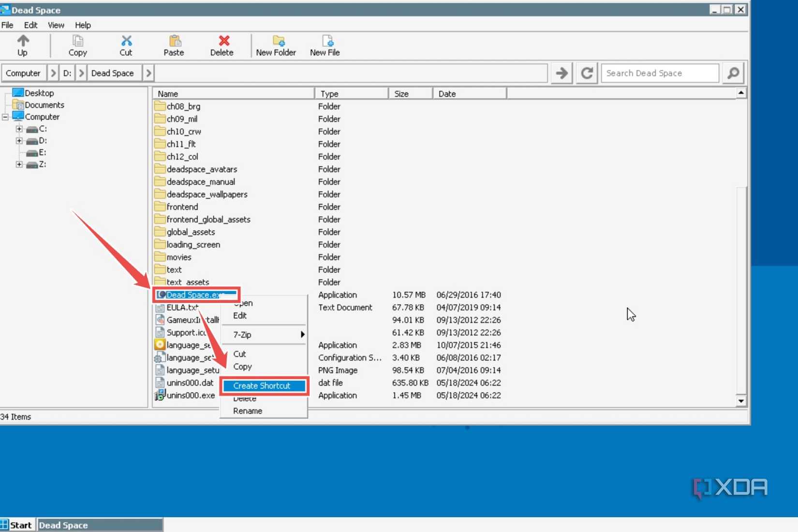Image resolution: width=798 pixels, height=532 pixels.
Task: Select the ch12_col folder
Action: point(176,157)
